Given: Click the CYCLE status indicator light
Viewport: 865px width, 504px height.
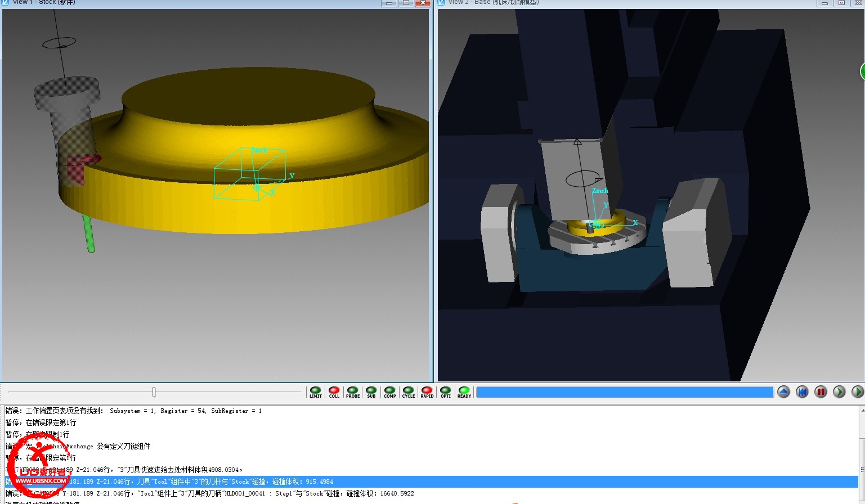Looking at the screenshot, I should click(x=408, y=390).
